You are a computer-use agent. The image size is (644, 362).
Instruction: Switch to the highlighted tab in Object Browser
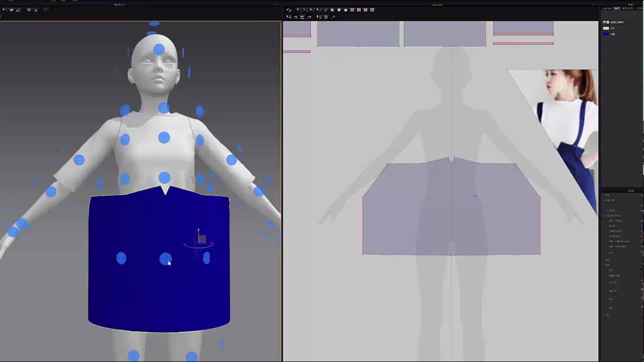(617, 9)
